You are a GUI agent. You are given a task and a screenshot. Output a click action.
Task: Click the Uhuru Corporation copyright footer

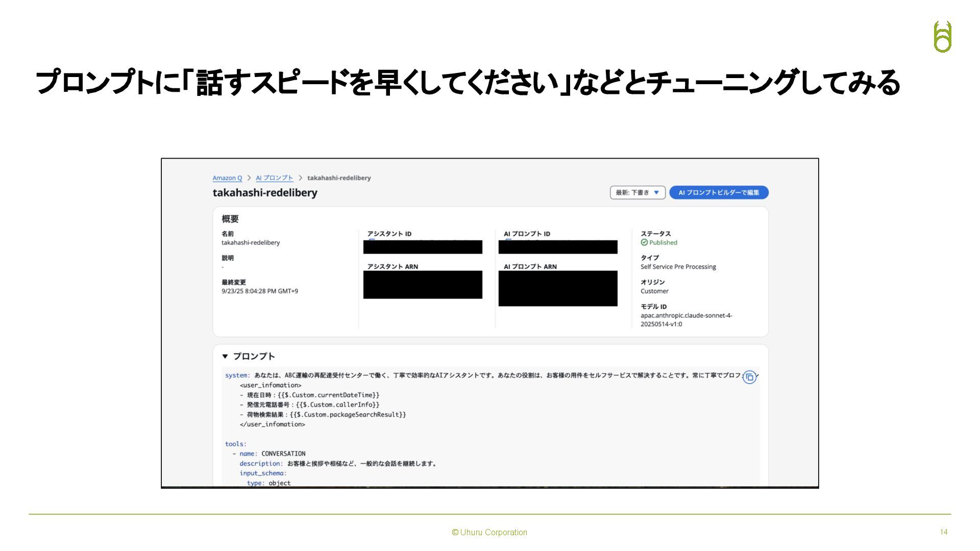(x=489, y=532)
